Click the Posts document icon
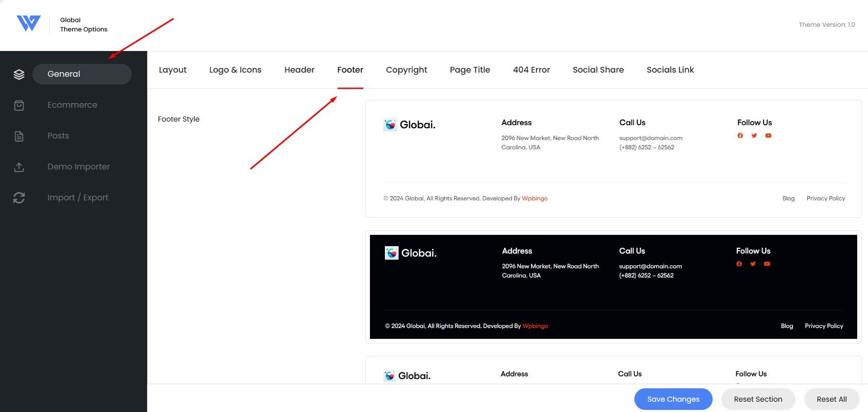This screenshot has height=412, width=868. pyautogui.click(x=19, y=136)
